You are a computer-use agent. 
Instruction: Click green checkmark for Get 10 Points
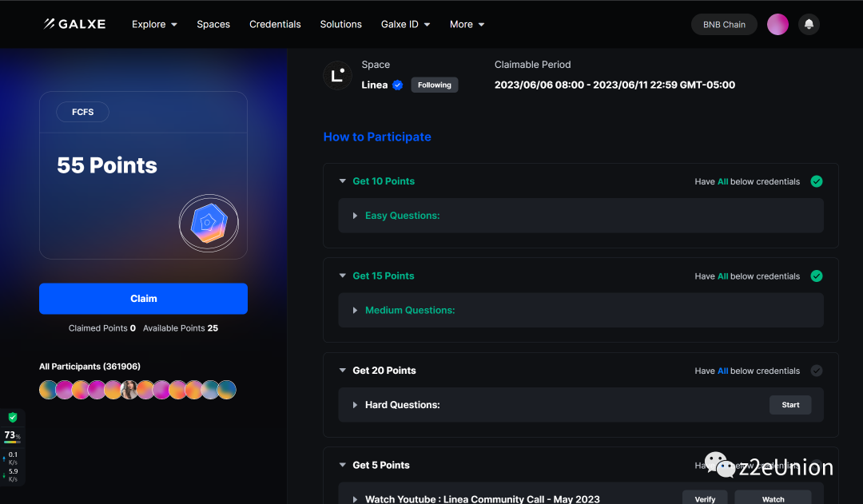tap(816, 181)
